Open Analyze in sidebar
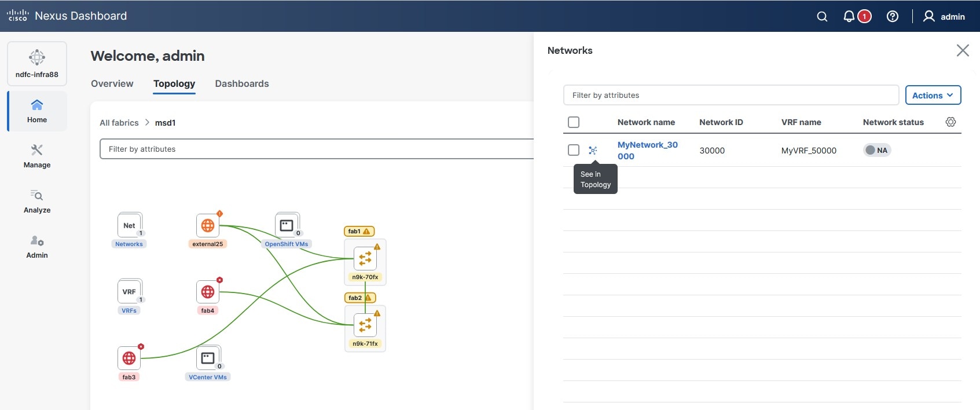 (x=37, y=202)
